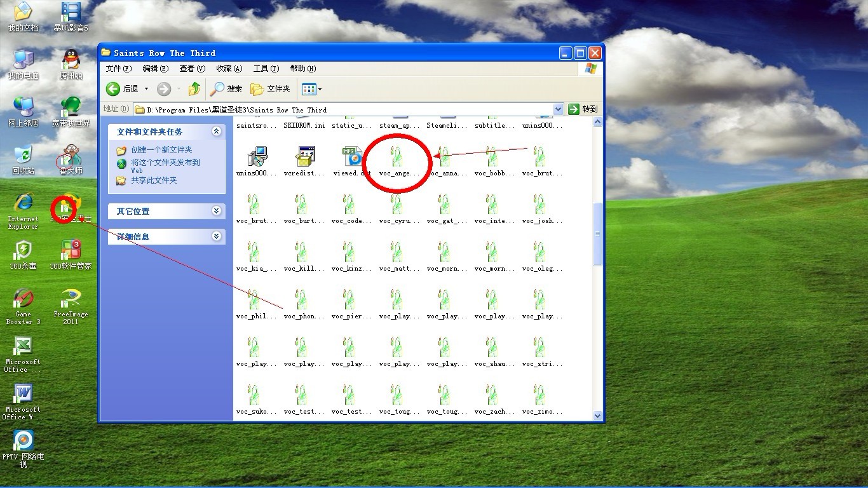The image size is (868, 488).
Task: Go back with the 后退 button
Action: coord(122,89)
